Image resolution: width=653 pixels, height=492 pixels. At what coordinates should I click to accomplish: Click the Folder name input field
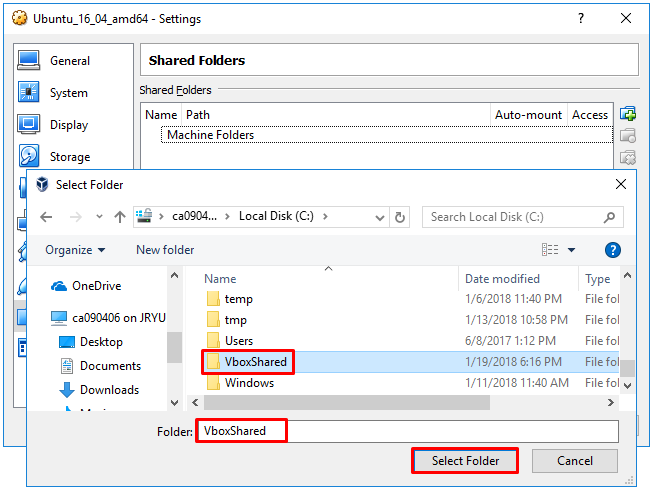[407, 431]
